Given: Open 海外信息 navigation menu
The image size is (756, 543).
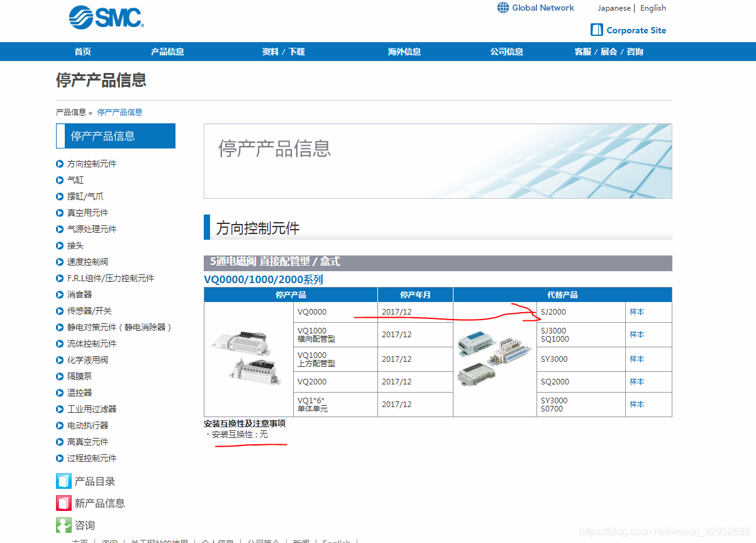Looking at the screenshot, I should 404,52.
